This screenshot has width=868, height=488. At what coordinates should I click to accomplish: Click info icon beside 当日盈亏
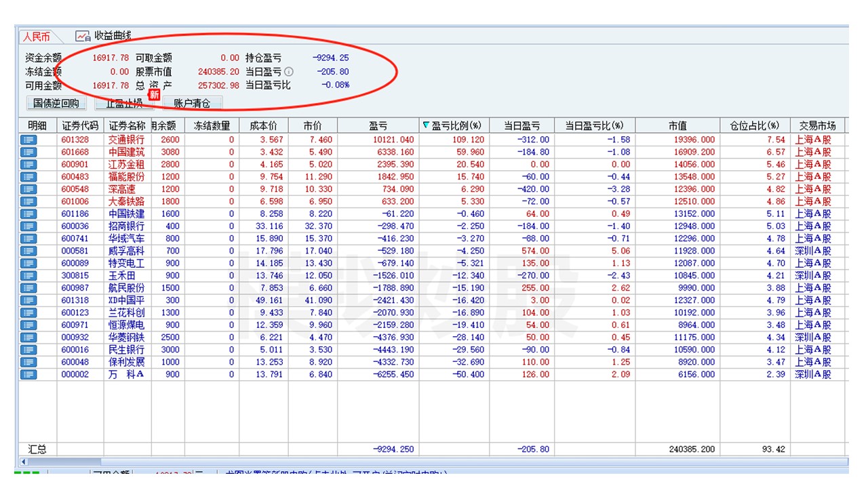tap(289, 71)
